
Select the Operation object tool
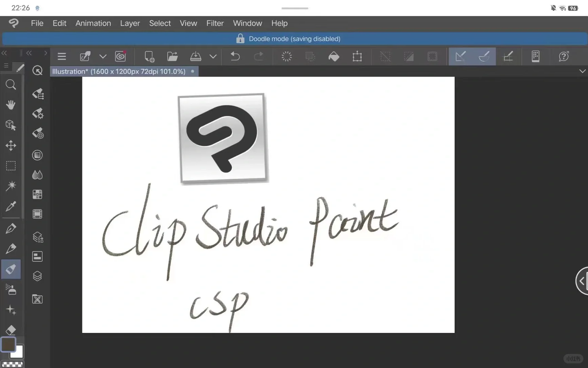[x=11, y=125]
